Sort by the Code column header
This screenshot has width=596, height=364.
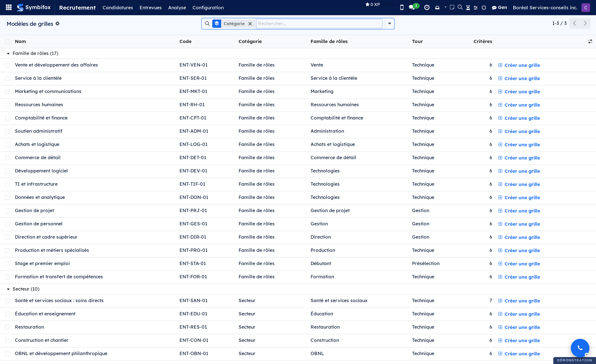[x=185, y=41]
